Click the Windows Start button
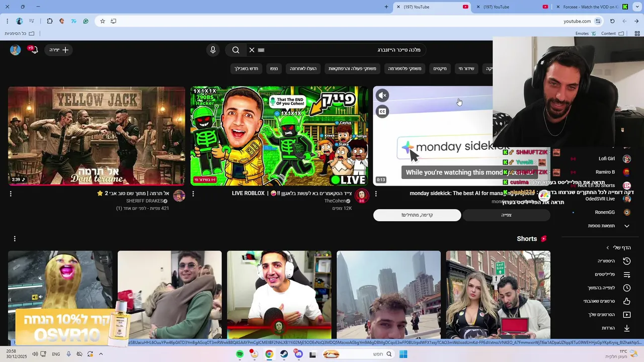The height and width of the screenshot is (362, 644). [403, 354]
